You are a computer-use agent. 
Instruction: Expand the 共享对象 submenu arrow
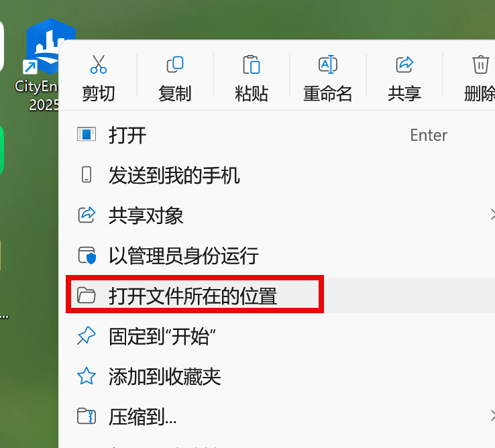[x=492, y=215]
